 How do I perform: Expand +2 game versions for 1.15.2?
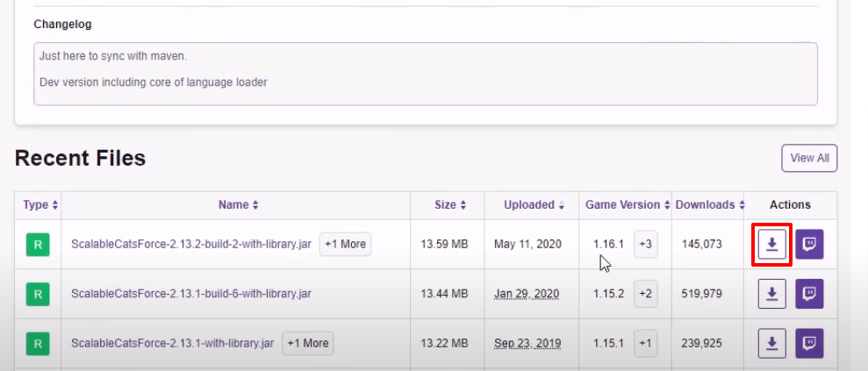coord(645,294)
